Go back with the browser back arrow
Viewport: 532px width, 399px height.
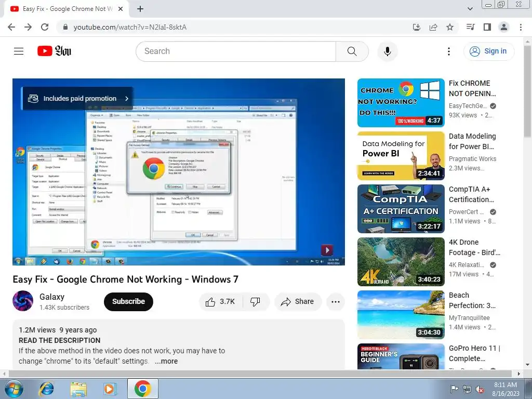(x=11, y=27)
